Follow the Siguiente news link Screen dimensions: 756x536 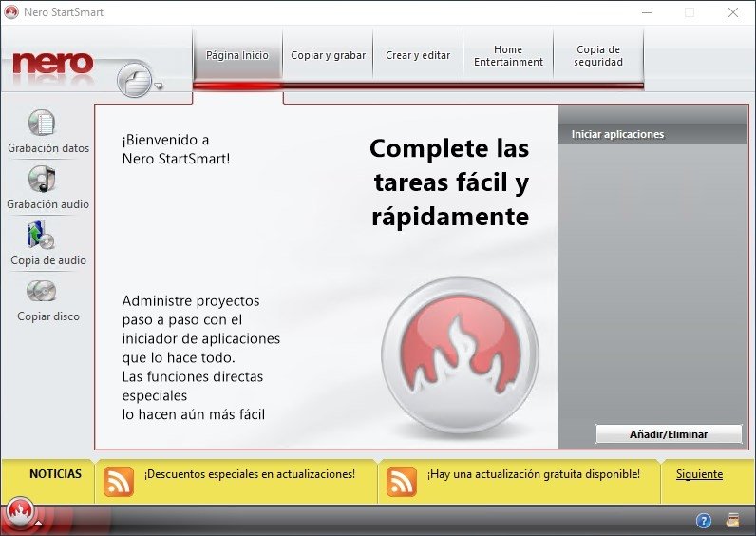pos(699,474)
